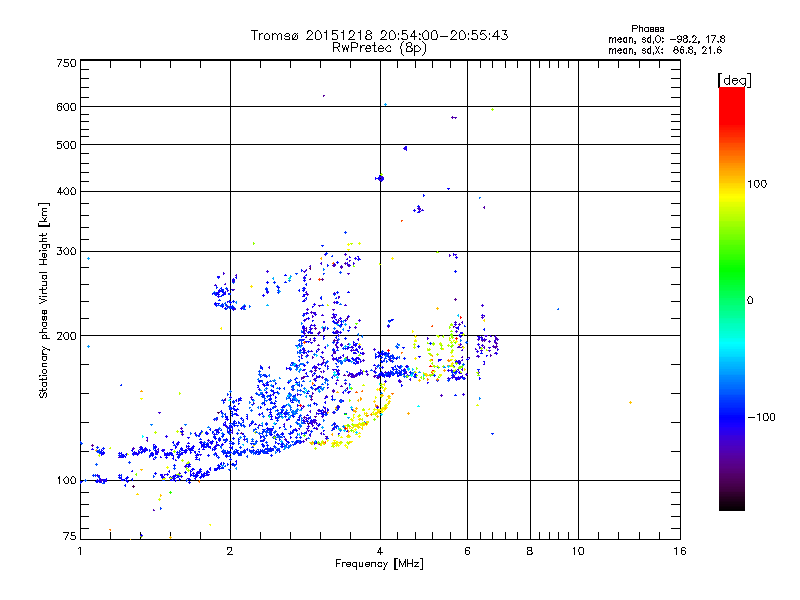Click the '400' height tick label
Screen dimensions: 800x600
coord(66,192)
